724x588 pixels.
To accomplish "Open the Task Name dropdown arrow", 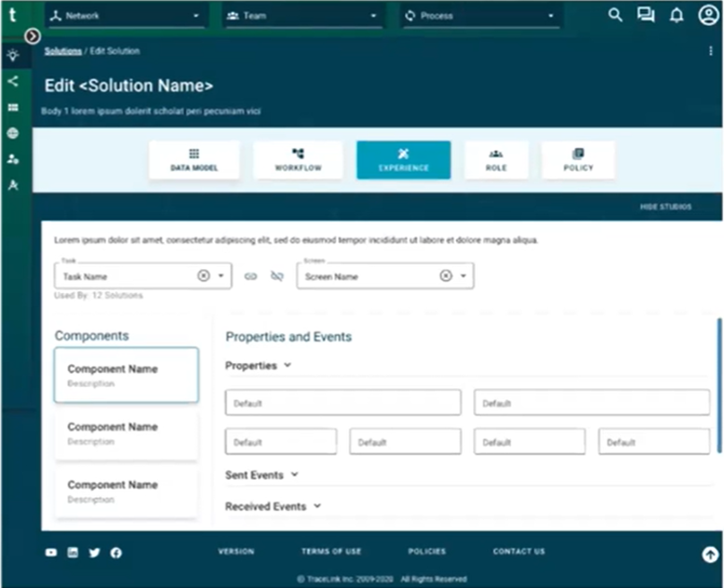I will pyautogui.click(x=221, y=276).
